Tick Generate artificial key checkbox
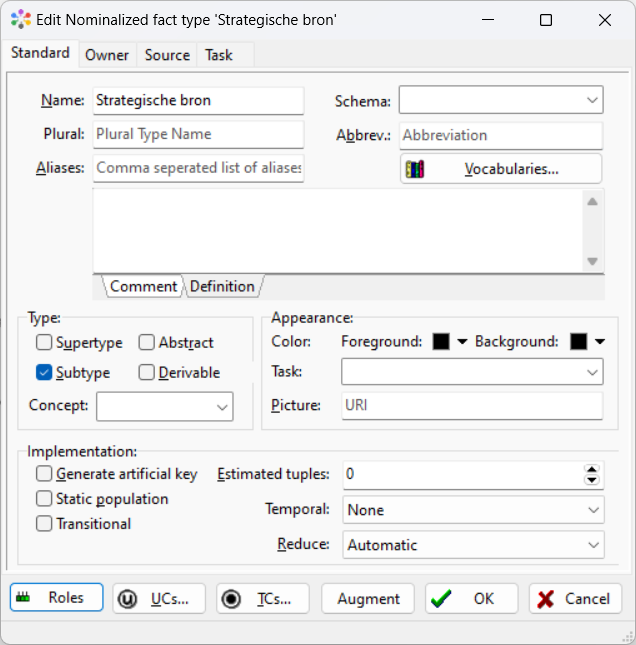 44,474
